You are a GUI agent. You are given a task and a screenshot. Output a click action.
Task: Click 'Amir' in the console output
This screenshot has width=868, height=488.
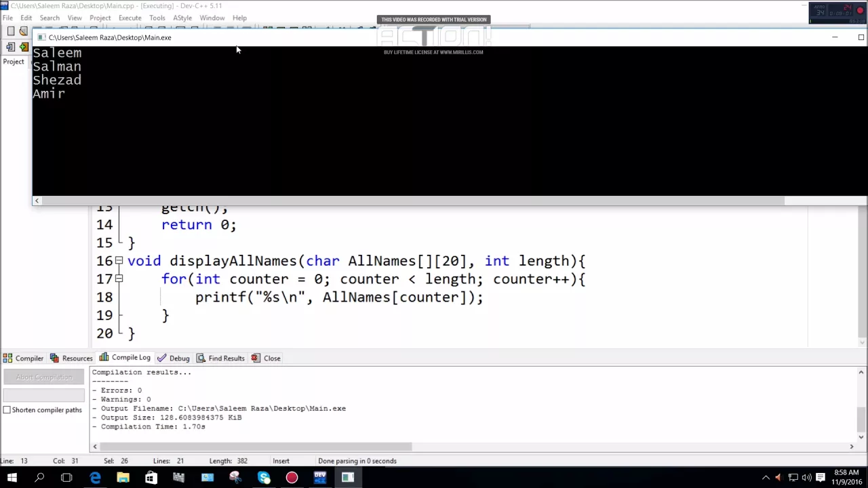49,94
